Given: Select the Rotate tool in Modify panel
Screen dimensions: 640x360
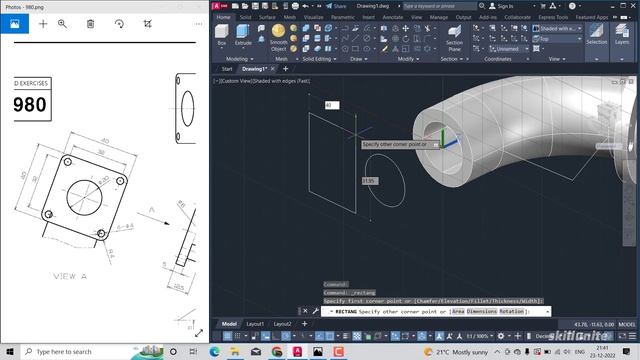Looking at the screenshot, I should click(x=405, y=39).
